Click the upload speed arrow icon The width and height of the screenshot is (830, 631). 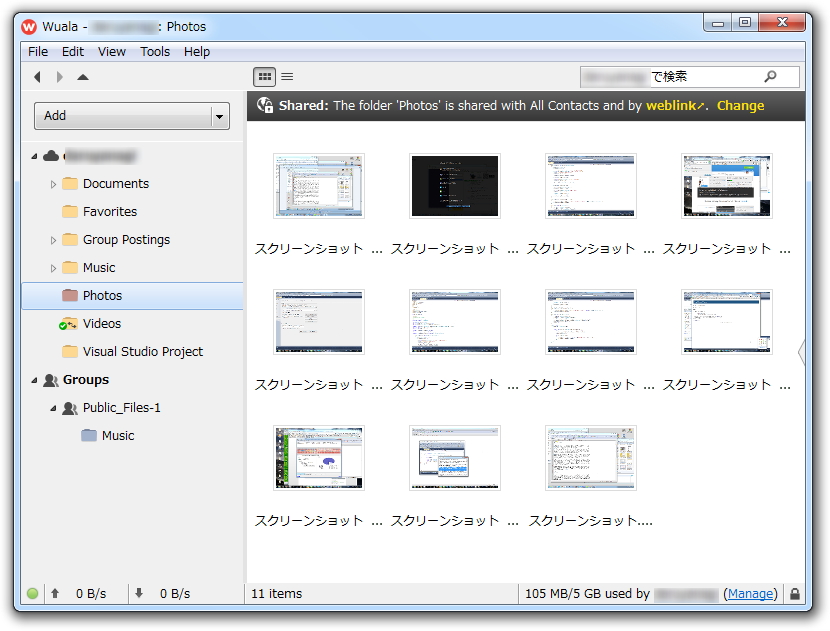(x=55, y=593)
